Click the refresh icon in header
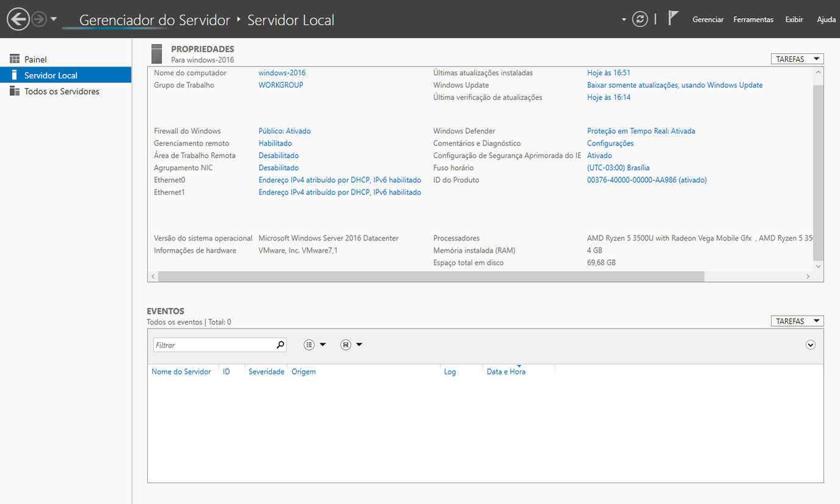The width and height of the screenshot is (840, 504). pos(640,20)
